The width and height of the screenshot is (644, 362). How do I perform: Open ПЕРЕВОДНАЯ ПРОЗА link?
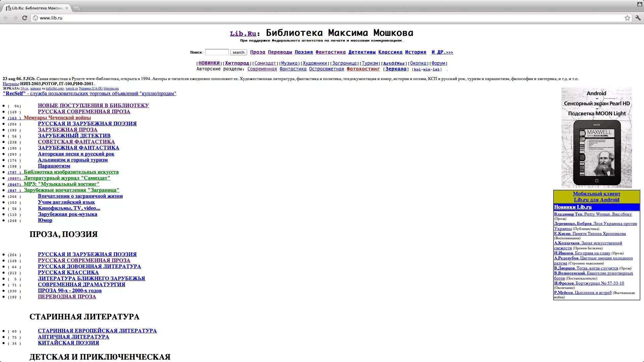coord(67,296)
